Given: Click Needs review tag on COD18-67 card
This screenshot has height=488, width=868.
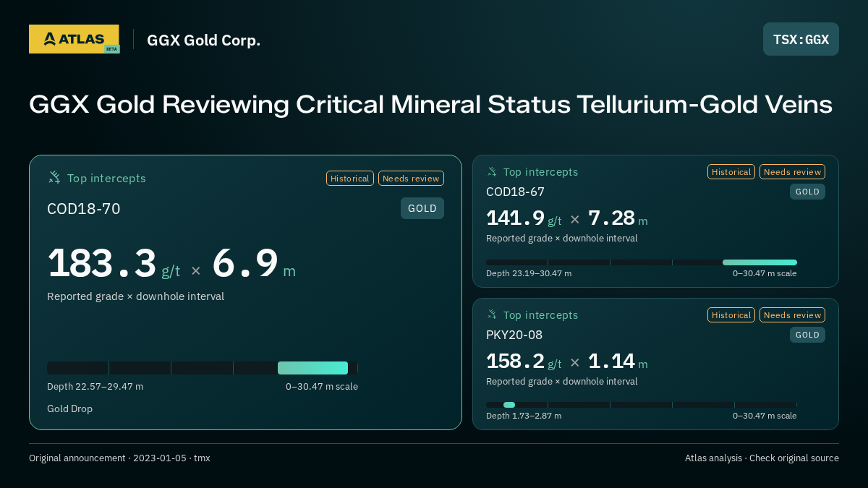Looking at the screenshot, I should [x=792, y=172].
